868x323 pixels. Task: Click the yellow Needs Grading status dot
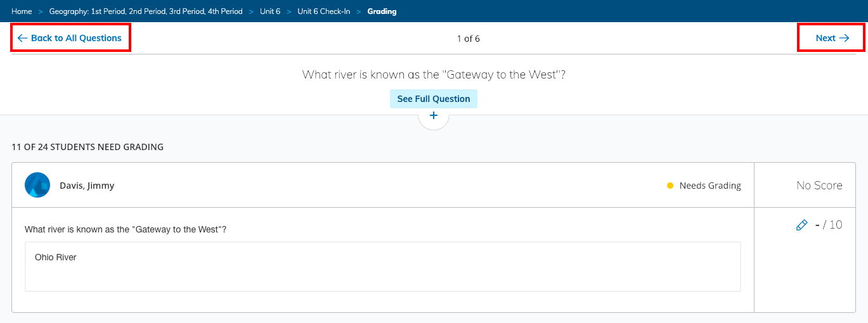pyautogui.click(x=670, y=186)
